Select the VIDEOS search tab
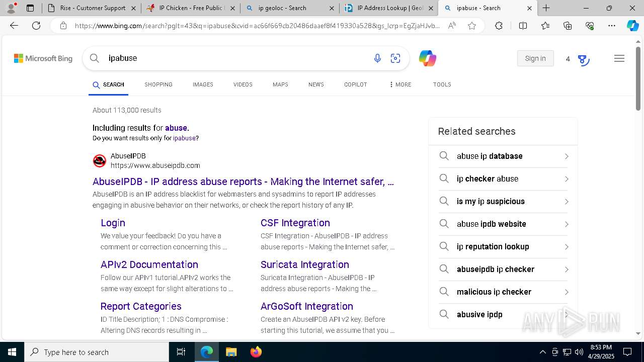 click(x=243, y=84)
